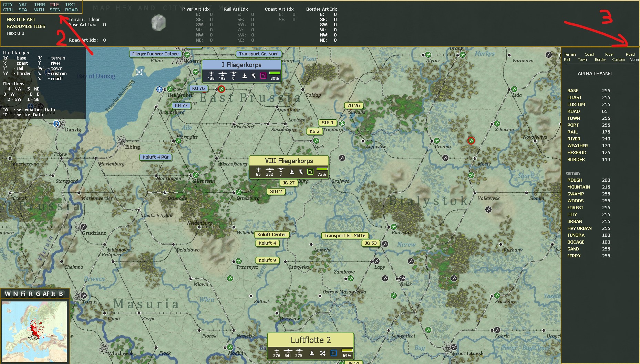Screen dimensions: 640x364
Task: Click green square icon on VIII Fliegerkorps
Action: [x=310, y=172]
